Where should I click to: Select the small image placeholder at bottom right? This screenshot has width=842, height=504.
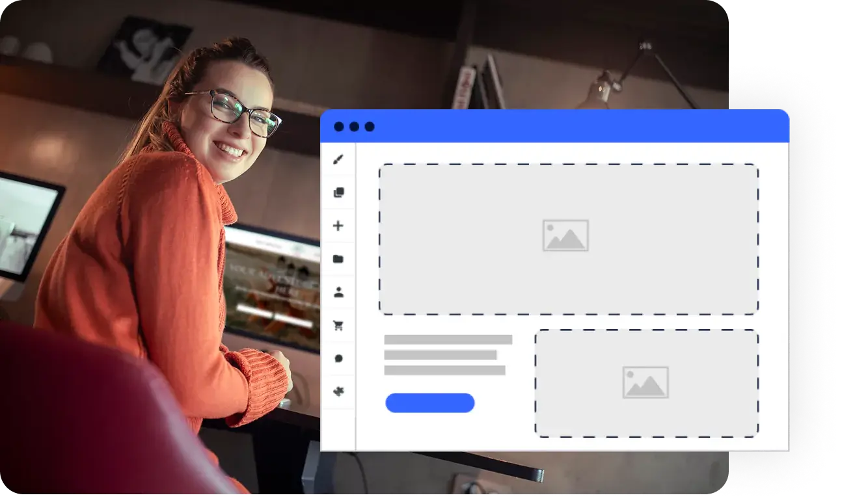645,382
